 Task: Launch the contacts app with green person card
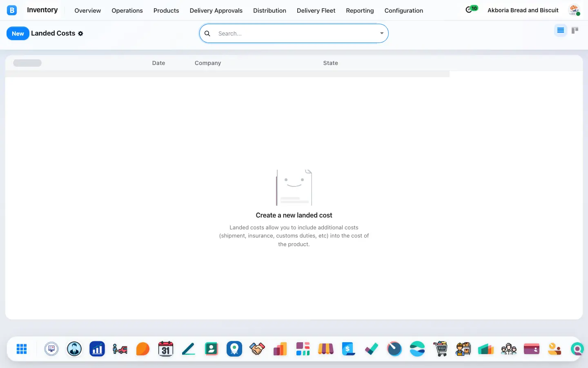(212, 349)
